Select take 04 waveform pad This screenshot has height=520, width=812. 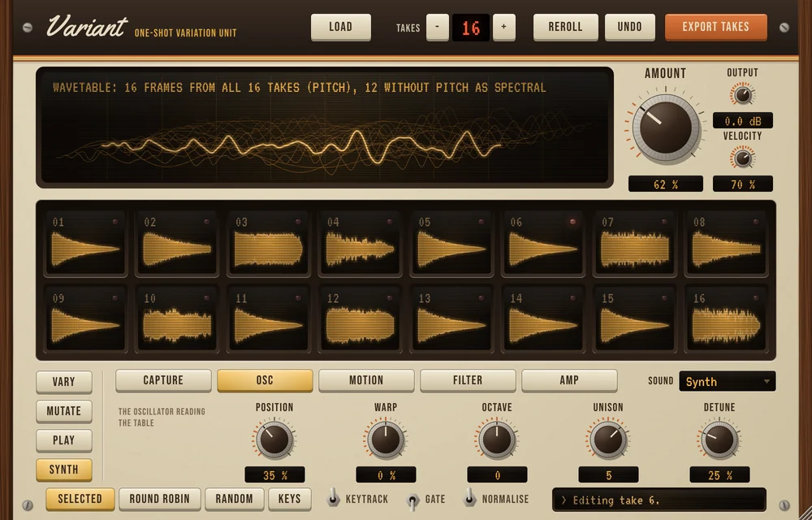click(361, 242)
